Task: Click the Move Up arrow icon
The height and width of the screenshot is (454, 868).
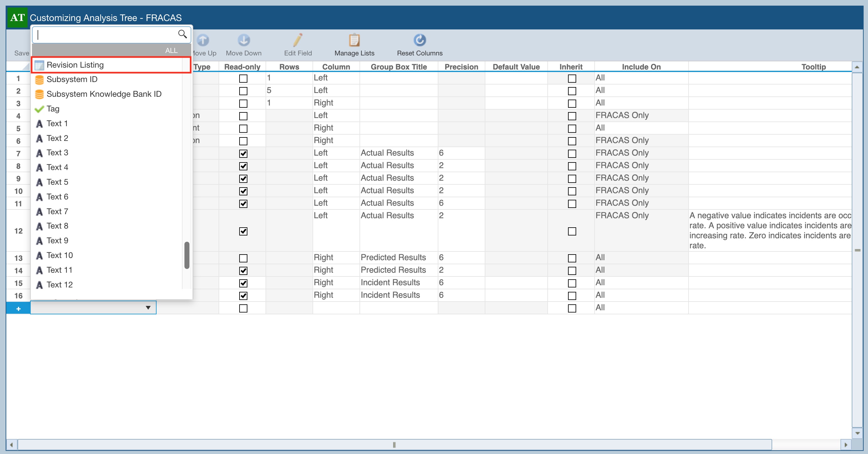Action: 203,40
